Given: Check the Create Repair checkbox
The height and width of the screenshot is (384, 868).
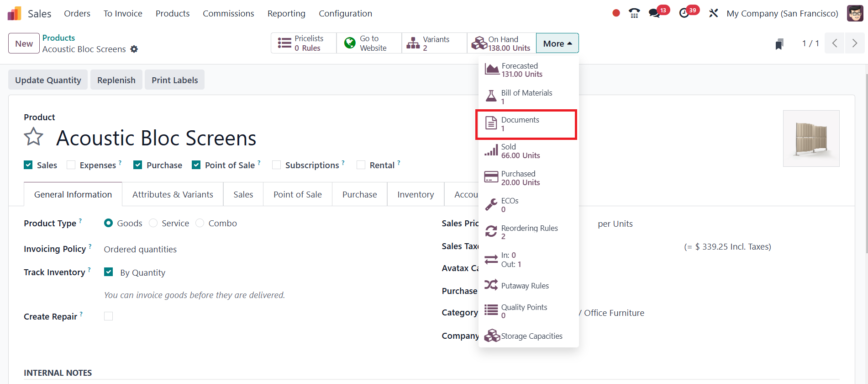Looking at the screenshot, I should pyautogui.click(x=108, y=316).
